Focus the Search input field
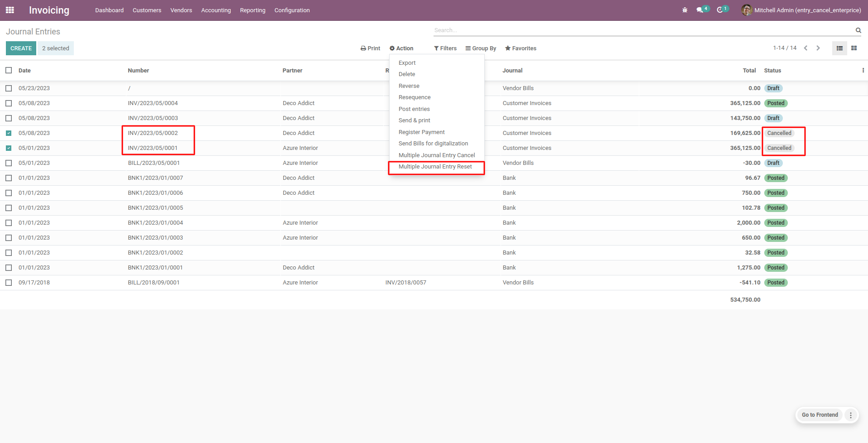This screenshot has height=443, width=868. pyautogui.click(x=643, y=30)
